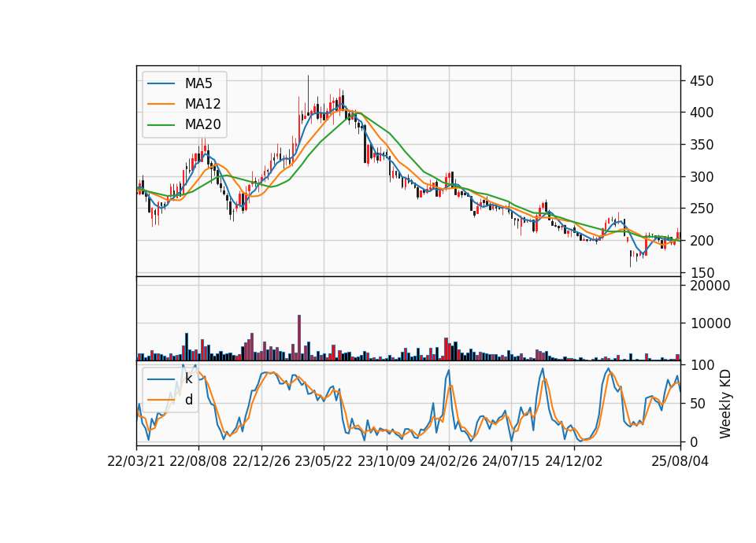Click the highest candlestick wick near 450
This screenshot has height=543, width=756.
(308, 94)
